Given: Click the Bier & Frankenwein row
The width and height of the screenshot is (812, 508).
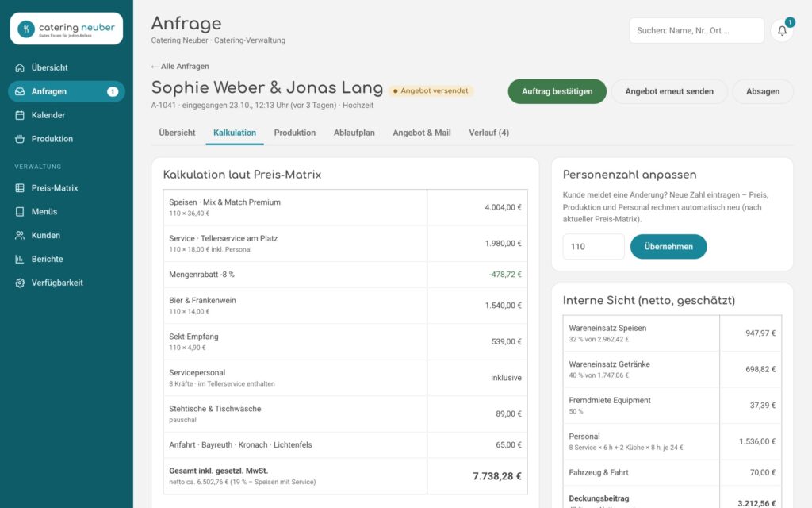Looking at the screenshot, I should click(346, 306).
